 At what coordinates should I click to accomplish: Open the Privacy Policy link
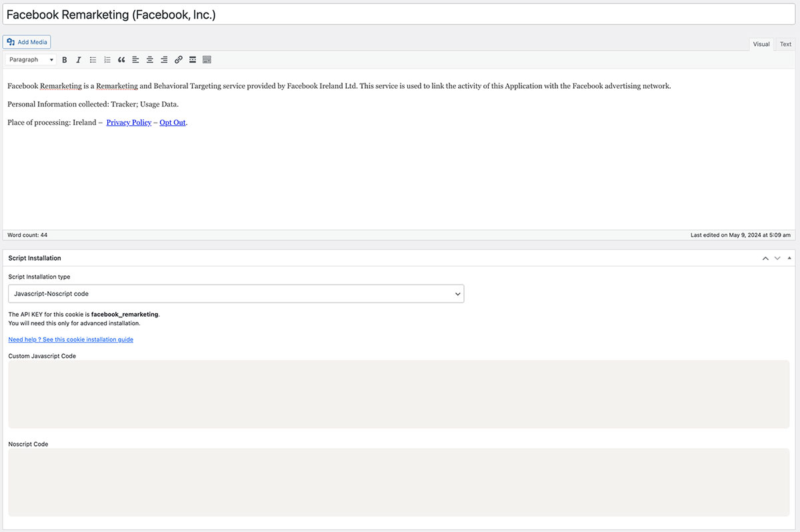point(129,123)
